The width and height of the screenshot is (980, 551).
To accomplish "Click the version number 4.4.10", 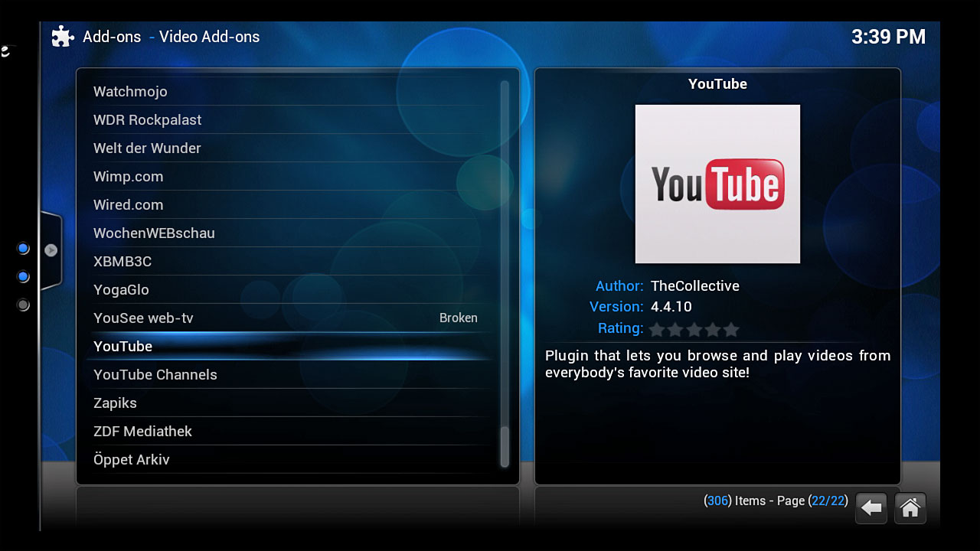I will click(x=671, y=306).
